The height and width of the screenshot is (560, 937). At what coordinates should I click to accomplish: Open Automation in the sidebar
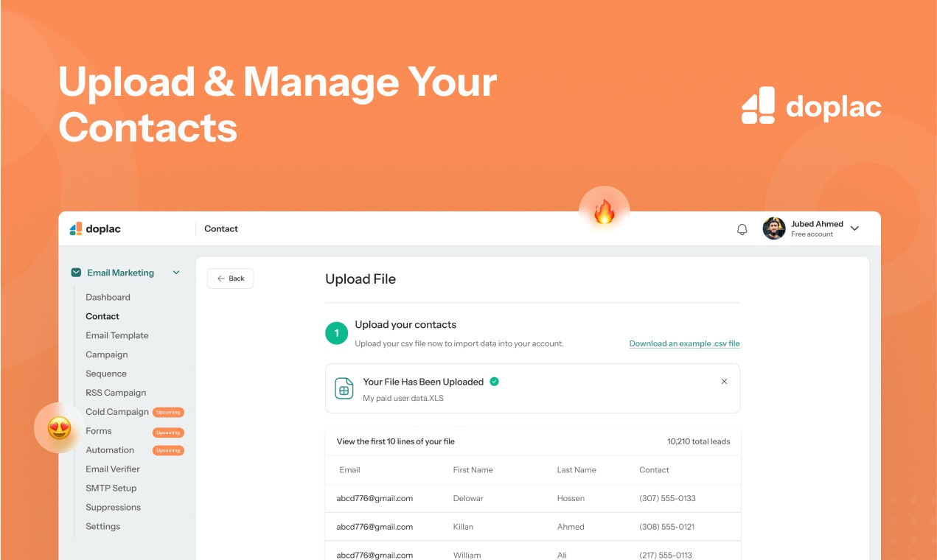pos(110,450)
